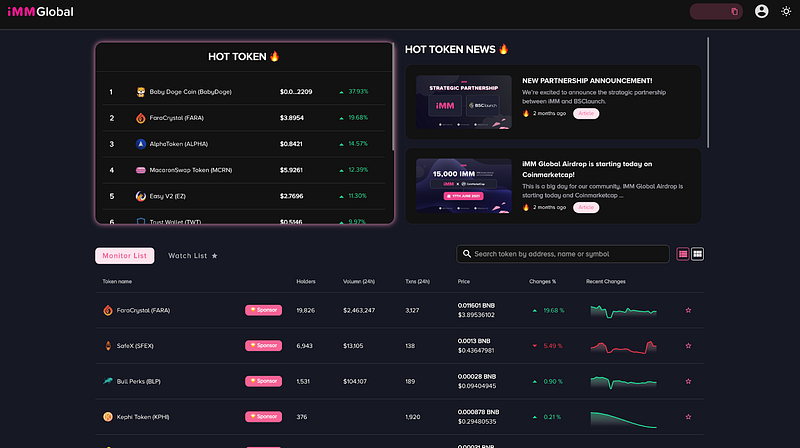The width and height of the screenshot is (800, 448).
Task: Sort by Volume (24h) column header
Action: [359, 282]
